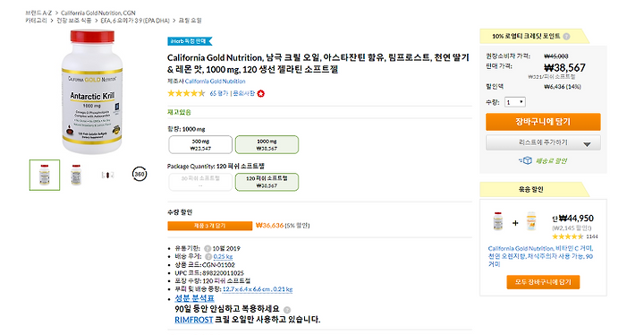
Task: Click the main Antarctic Krill bottle image
Action: pos(92,91)
